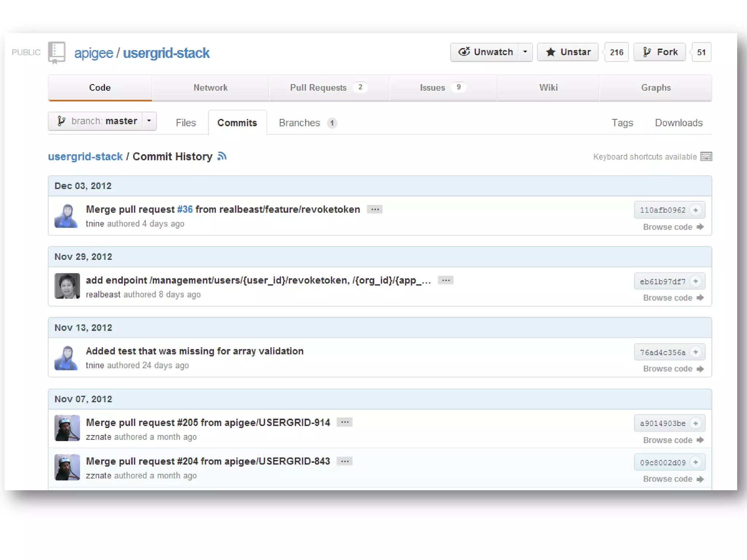Screen dimensions: 747x560
Task: Expand details of pull request #205 commit
Action: pyautogui.click(x=344, y=422)
